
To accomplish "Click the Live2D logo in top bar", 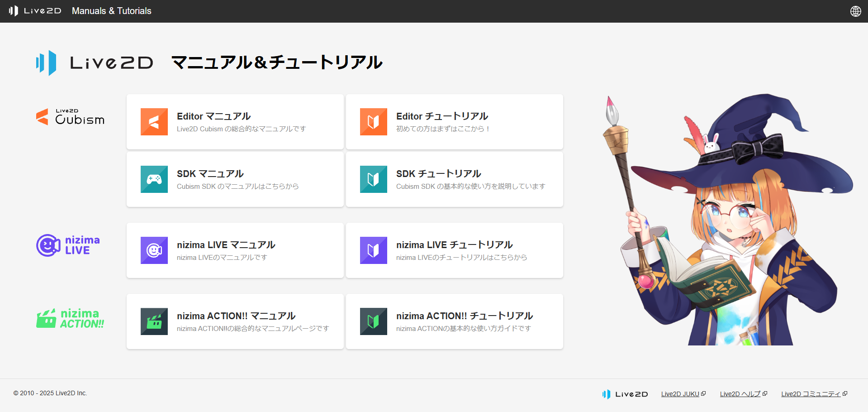I will [35, 11].
